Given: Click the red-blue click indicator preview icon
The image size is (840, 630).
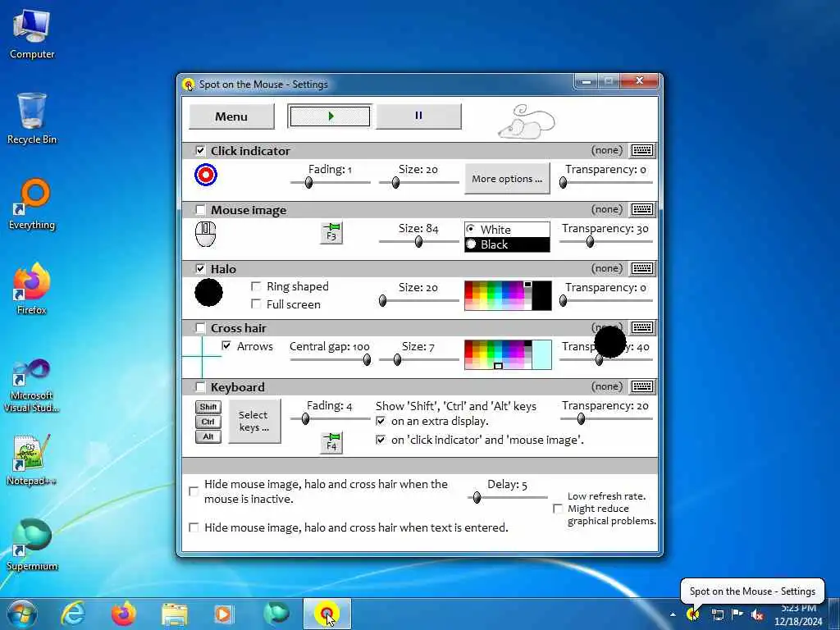Looking at the screenshot, I should [x=206, y=175].
